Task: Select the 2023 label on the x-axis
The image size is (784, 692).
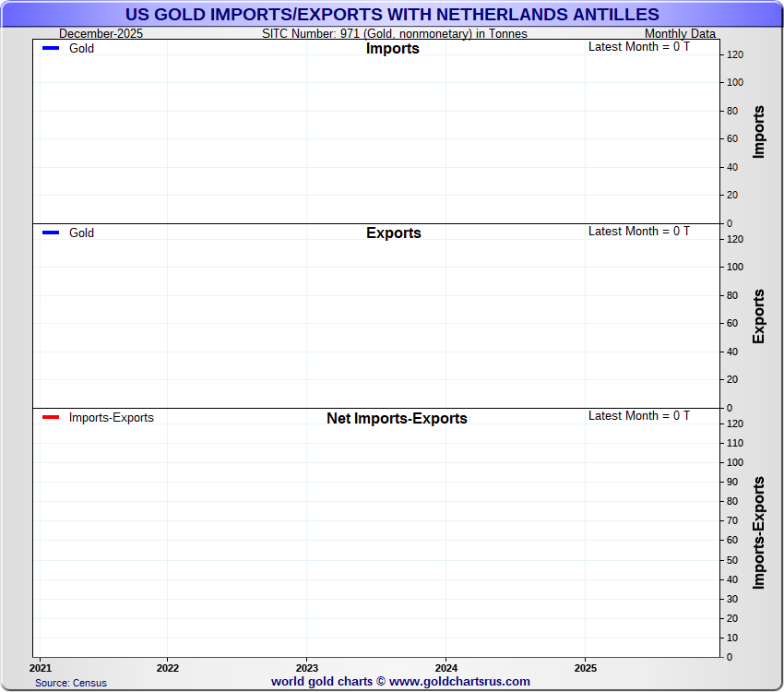Action: [x=306, y=667]
